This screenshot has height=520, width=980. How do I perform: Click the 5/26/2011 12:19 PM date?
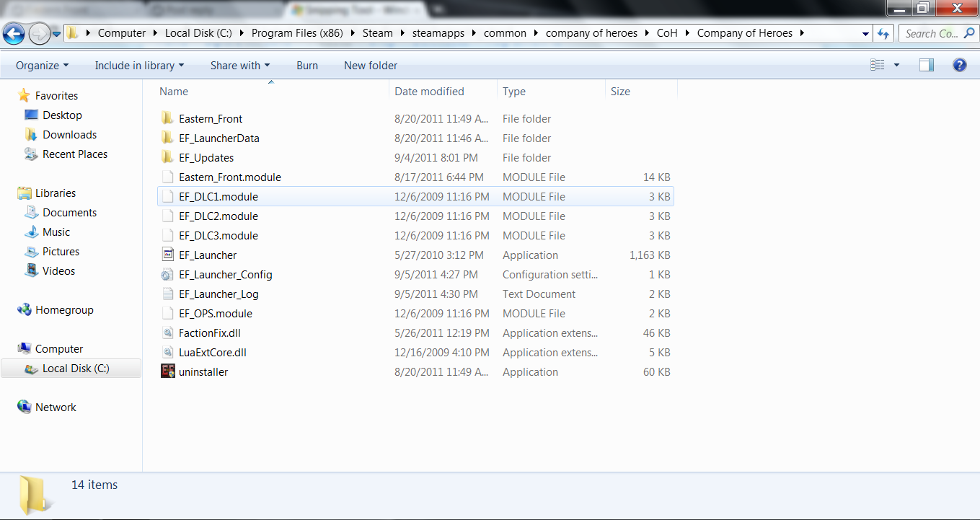[442, 332]
